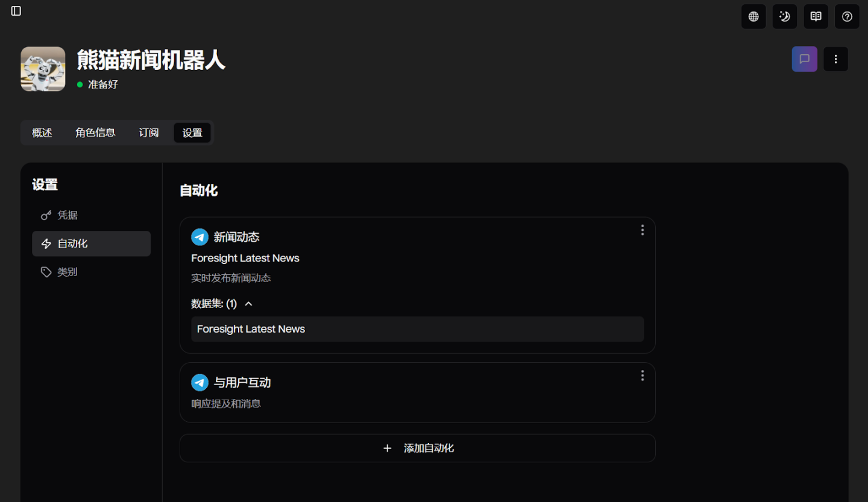Screen dimensions: 868x502
Task: Select the Foresight Latest News dataset row
Action: [417, 329]
